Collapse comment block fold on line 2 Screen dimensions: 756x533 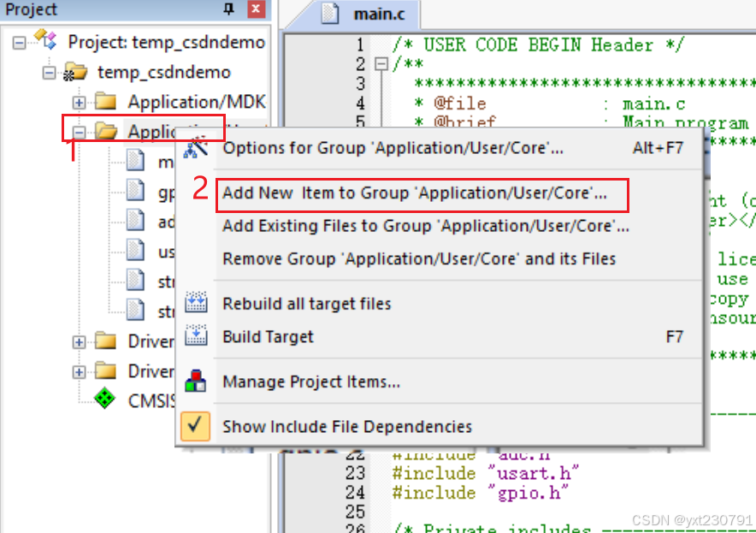click(381, 63)
